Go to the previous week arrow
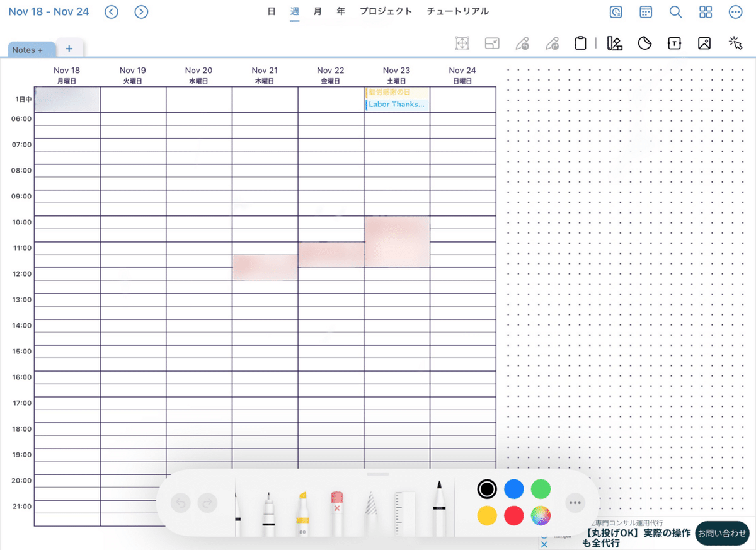756x550 pixels. pyautogui.click(x=112, y=11)
